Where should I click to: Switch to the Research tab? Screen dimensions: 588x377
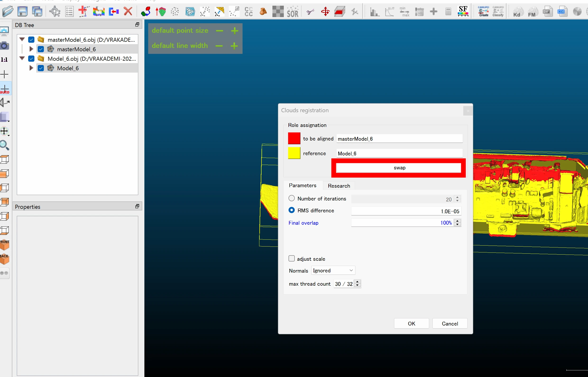339,186
